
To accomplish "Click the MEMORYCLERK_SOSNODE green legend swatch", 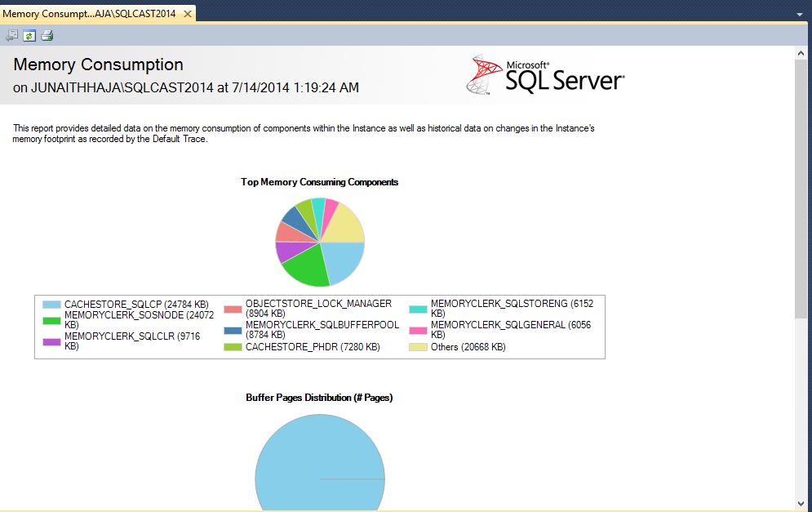I will [51, 320].
